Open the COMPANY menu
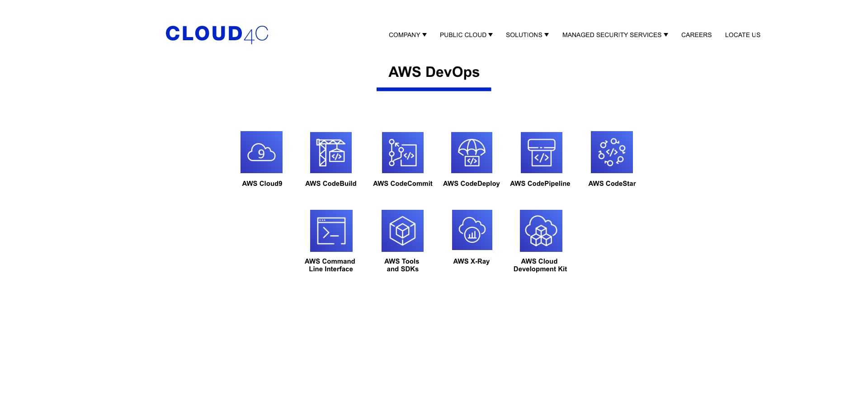Viewport: 868px width, 397px height. tap(408, 35)
